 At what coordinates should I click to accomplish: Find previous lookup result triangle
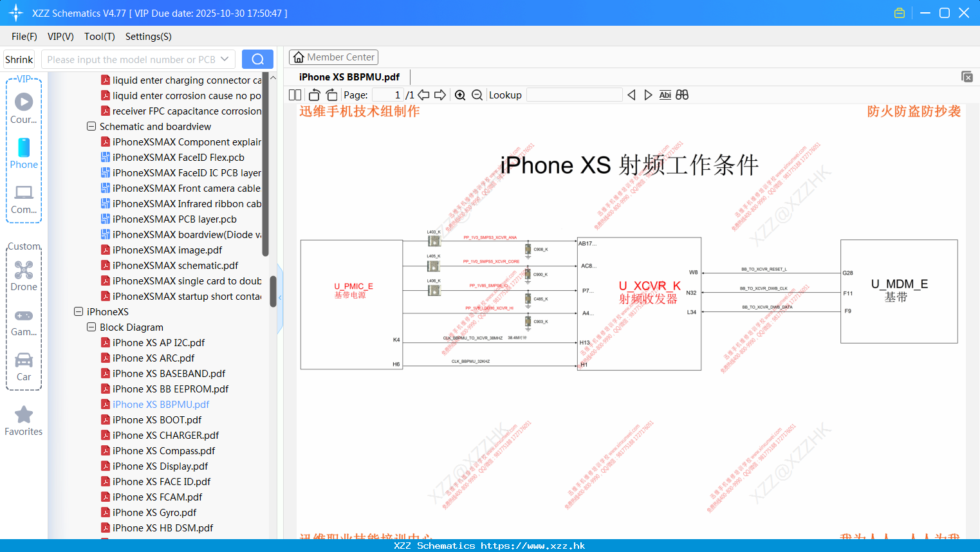631,95
